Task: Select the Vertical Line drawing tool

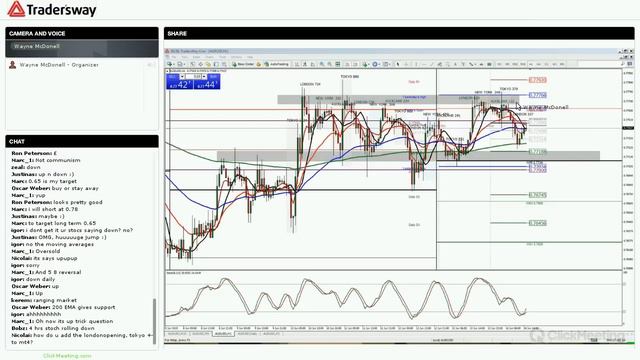Action: click(416, 64)
